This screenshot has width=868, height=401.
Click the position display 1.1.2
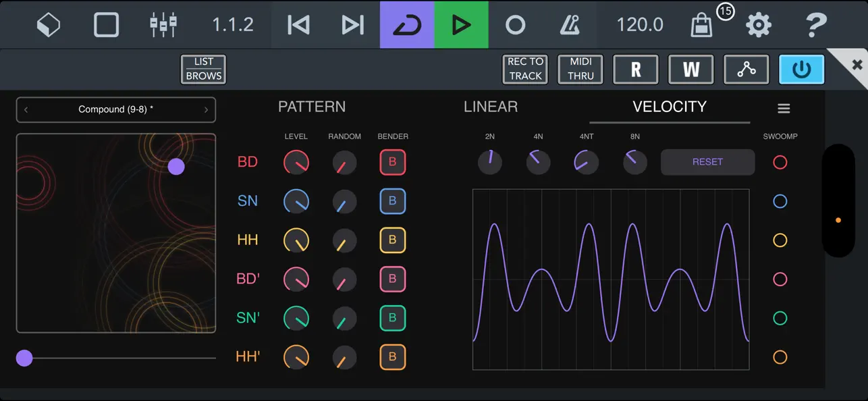click(x=233, y=25)
